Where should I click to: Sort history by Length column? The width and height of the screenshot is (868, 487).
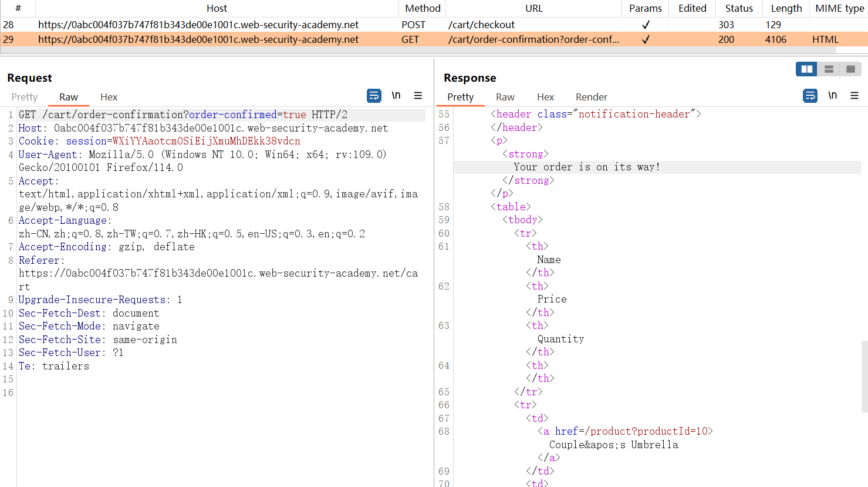tap(786, 8)
